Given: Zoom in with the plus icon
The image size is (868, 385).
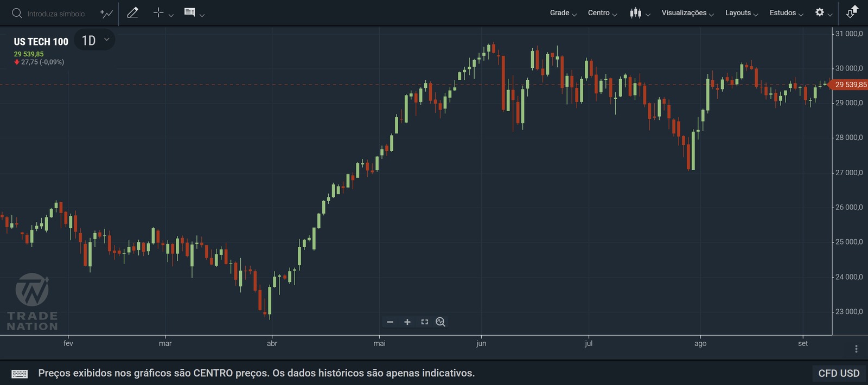Looking at the screenshot, I should [407, 322].
